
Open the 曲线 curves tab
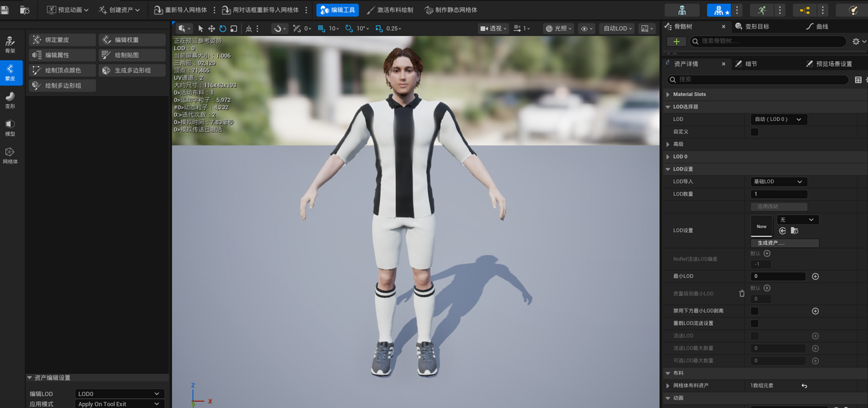point(817,27)
